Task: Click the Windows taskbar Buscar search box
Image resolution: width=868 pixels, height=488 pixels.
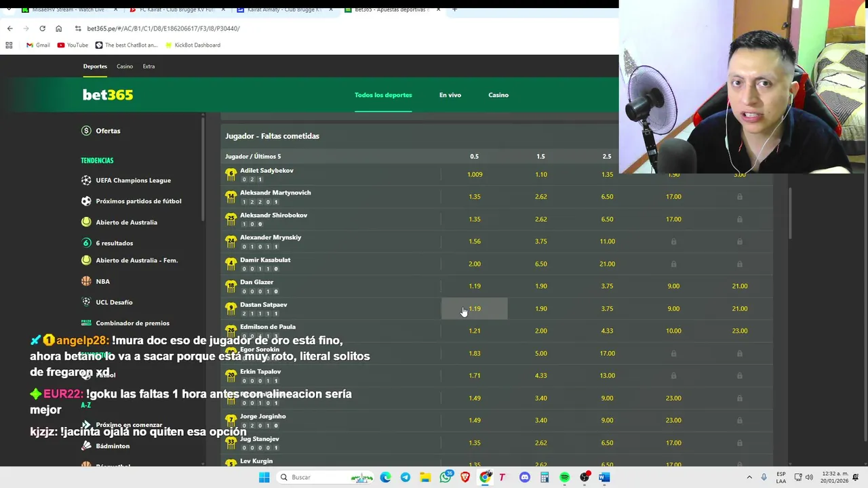Action: [x=325, y=477]
